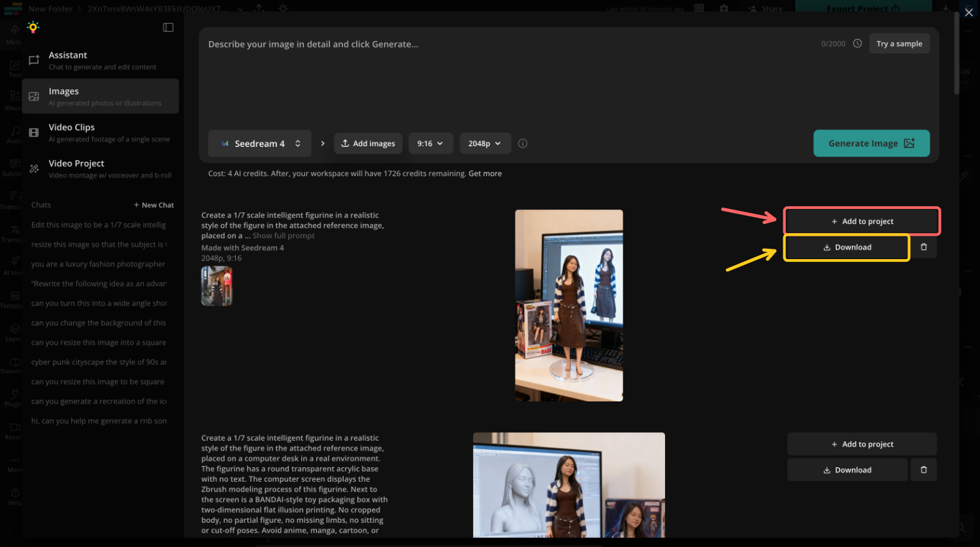Delete the first generated image using its trash icon
This screenshot has width=980, height=547.
point(924,247)
